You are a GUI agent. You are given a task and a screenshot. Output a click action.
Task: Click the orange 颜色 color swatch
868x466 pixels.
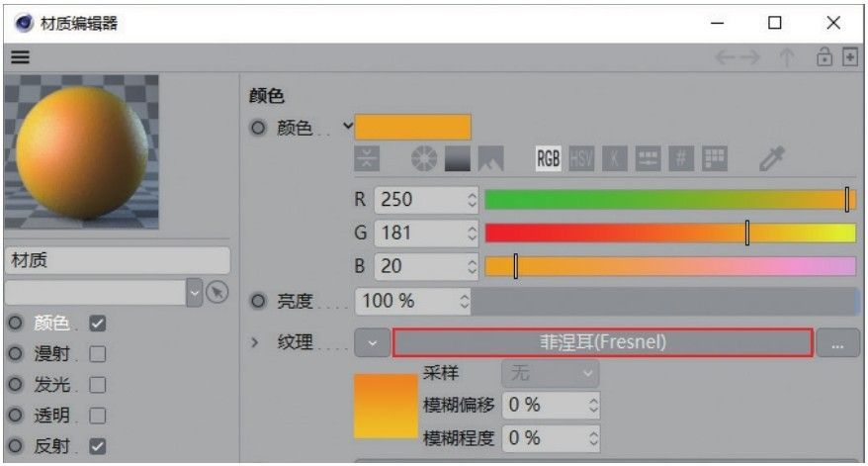coord(412,128)
